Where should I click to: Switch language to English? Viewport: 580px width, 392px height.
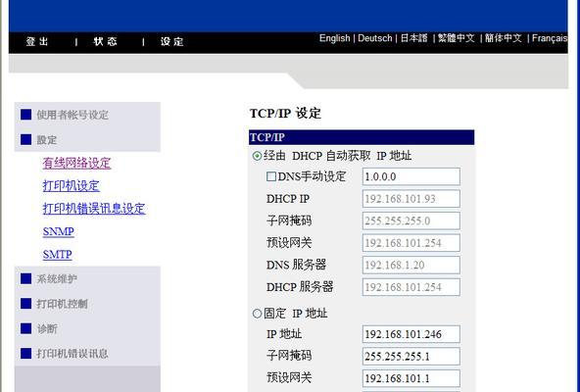[x=334, y=38]
